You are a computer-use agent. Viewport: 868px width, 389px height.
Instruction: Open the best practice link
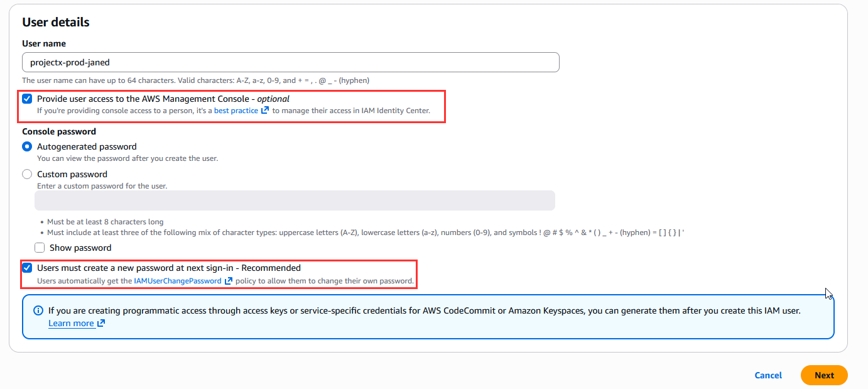click(x=236, y=111)
